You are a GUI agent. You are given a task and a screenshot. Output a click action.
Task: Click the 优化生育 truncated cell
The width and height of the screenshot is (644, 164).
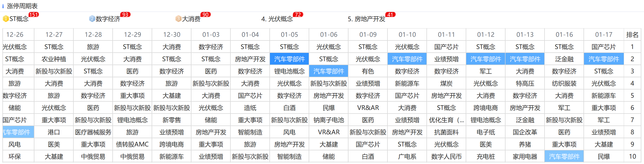tap(446, 120)
